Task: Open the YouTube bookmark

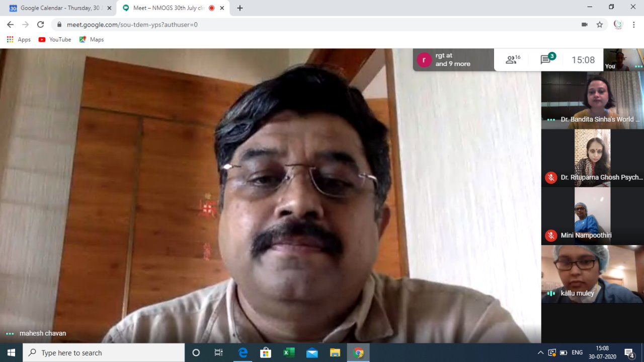Action: click(55, 39)
